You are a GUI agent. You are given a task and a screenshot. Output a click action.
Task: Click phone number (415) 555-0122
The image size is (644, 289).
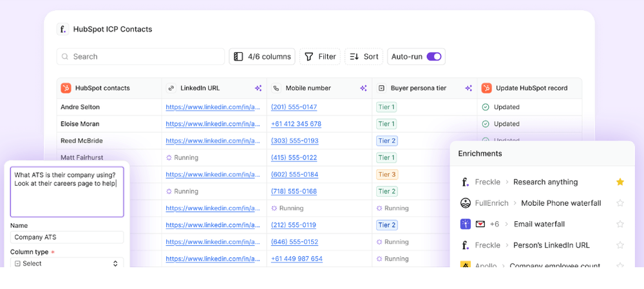294,157
